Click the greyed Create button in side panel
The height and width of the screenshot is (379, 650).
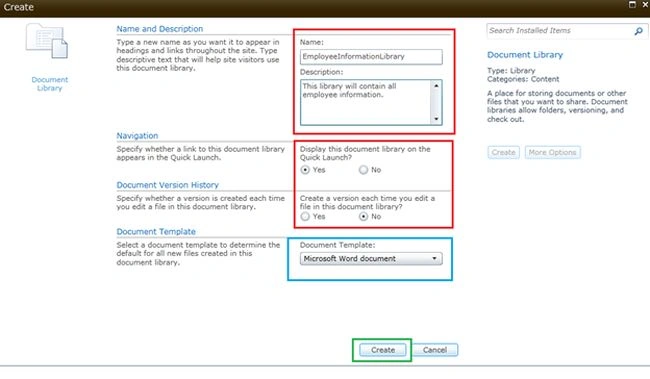click(x=503, y=153)
